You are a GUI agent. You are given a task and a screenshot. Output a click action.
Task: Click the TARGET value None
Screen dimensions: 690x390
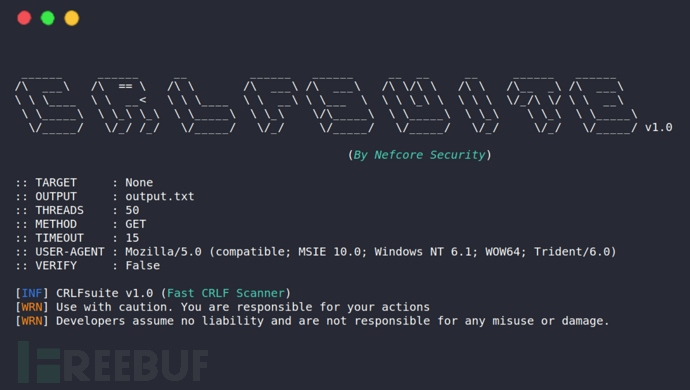[x=139, y=182]
